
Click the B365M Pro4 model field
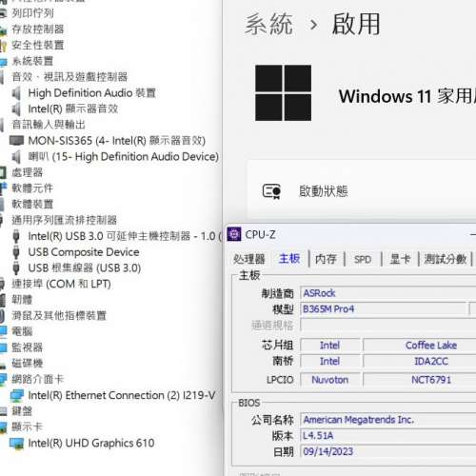point(384,309)
